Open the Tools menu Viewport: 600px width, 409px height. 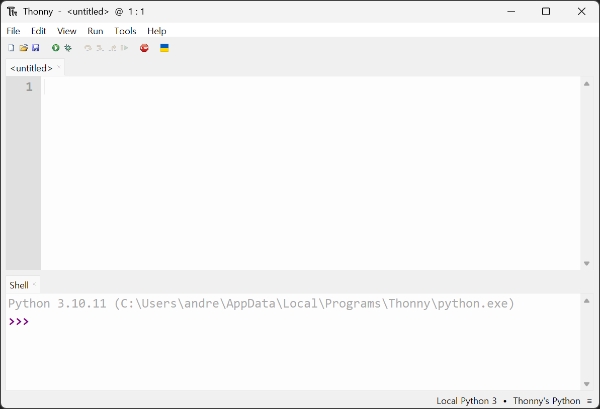[x=125, y=31]
